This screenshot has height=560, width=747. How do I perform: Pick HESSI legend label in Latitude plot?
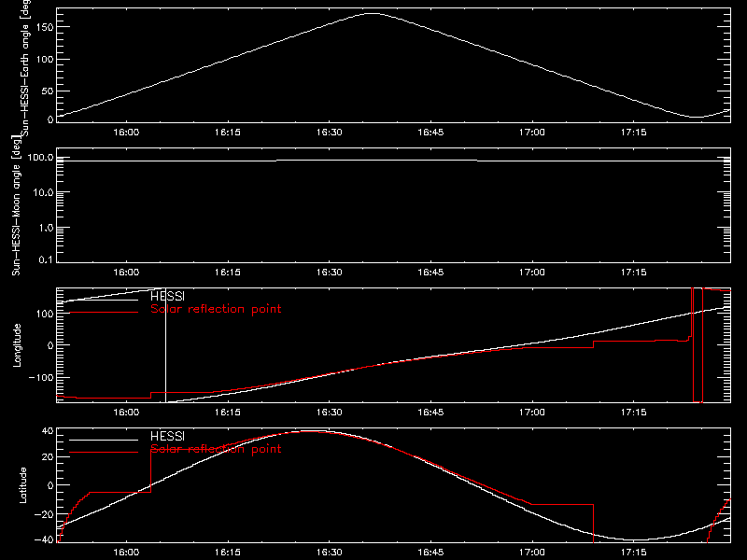click(167, 436)
